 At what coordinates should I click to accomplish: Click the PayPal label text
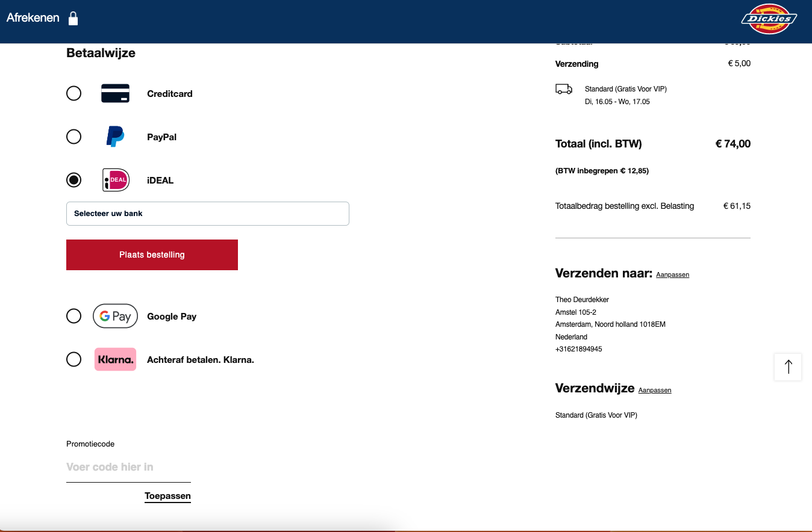[x=162, y=137]
